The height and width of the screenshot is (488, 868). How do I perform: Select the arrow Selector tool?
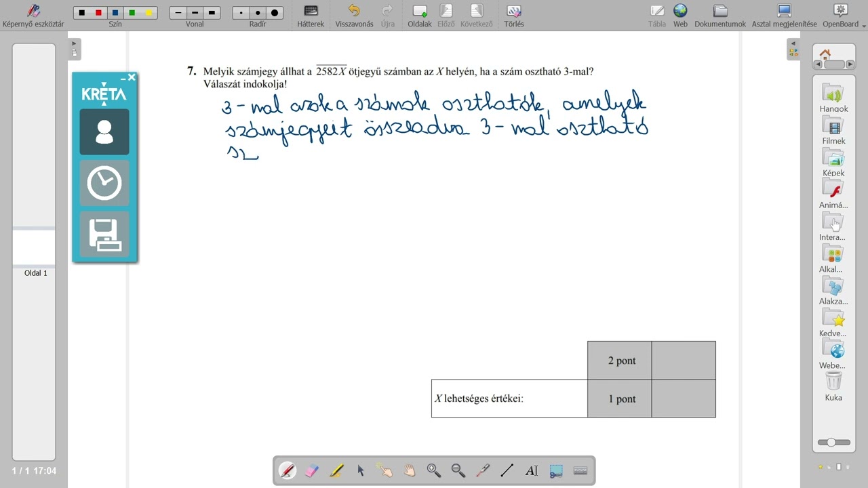(361, 470)
